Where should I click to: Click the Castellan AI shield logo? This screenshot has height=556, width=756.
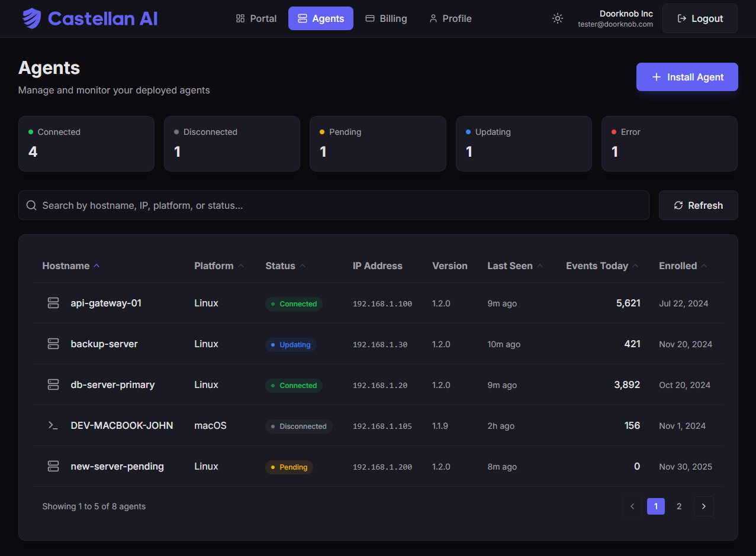pos(32,19)
